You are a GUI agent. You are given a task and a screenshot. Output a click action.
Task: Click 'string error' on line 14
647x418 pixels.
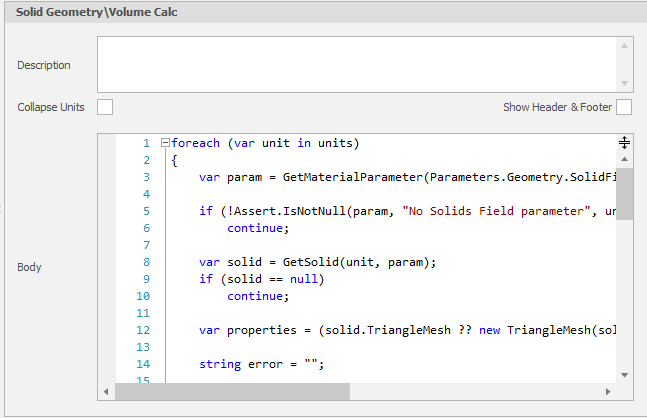(241, 364)
